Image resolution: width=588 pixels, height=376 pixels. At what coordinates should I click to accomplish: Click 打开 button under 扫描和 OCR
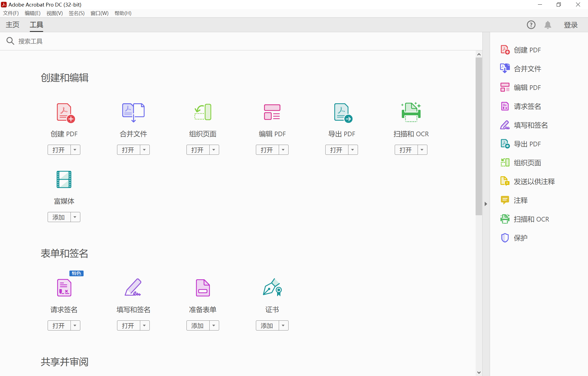(406, 150)
